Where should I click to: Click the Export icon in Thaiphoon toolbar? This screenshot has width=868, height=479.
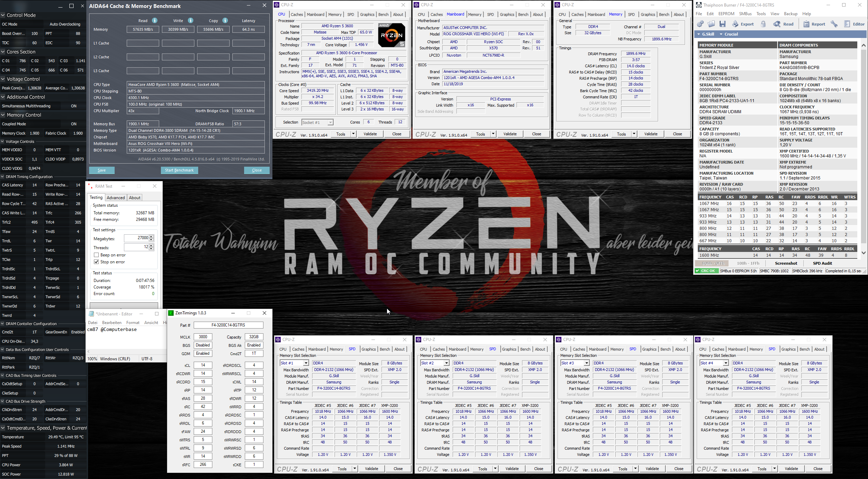pos(735,24)
